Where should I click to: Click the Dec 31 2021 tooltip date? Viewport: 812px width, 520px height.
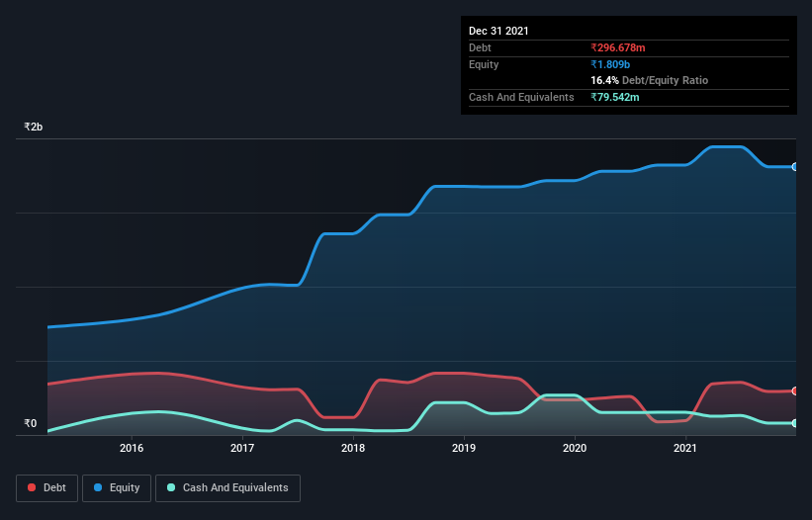(498, 31)
